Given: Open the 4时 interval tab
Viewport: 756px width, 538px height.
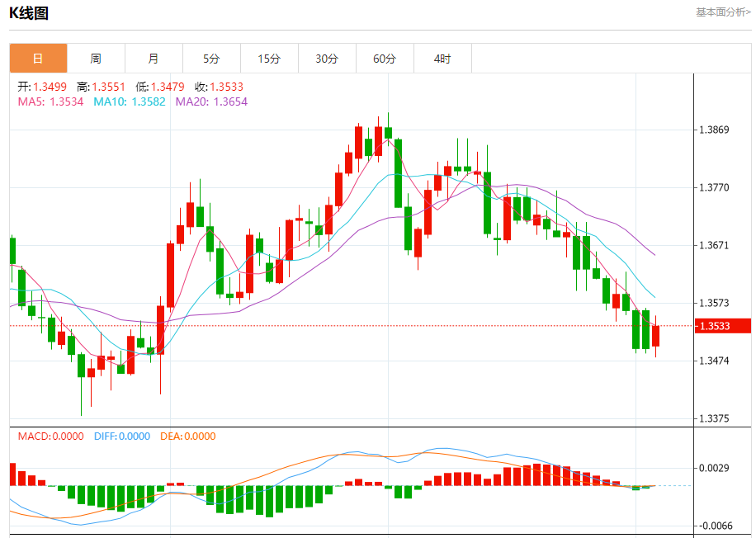Looking at the screenshot, I should tap(442, 59).
